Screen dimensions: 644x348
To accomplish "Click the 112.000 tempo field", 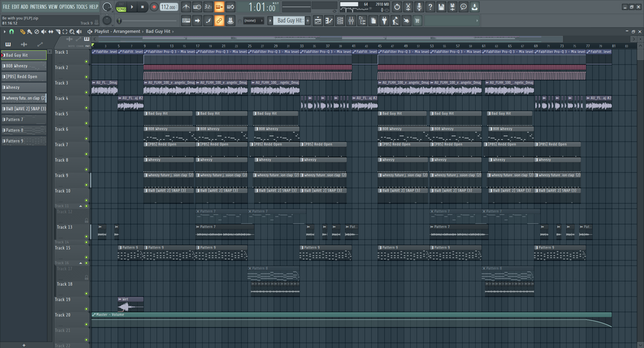I will (169, 7).
